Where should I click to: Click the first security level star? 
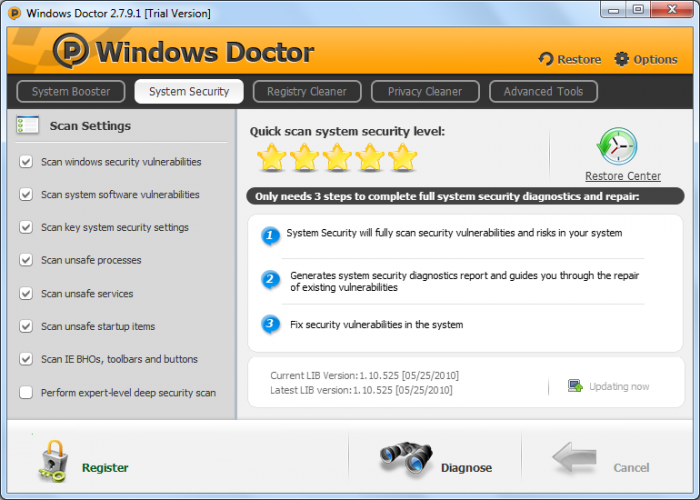click(271, 157)
